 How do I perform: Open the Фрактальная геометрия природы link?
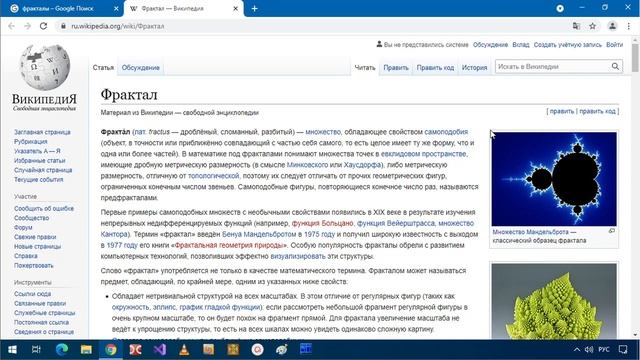pos(229,245)
